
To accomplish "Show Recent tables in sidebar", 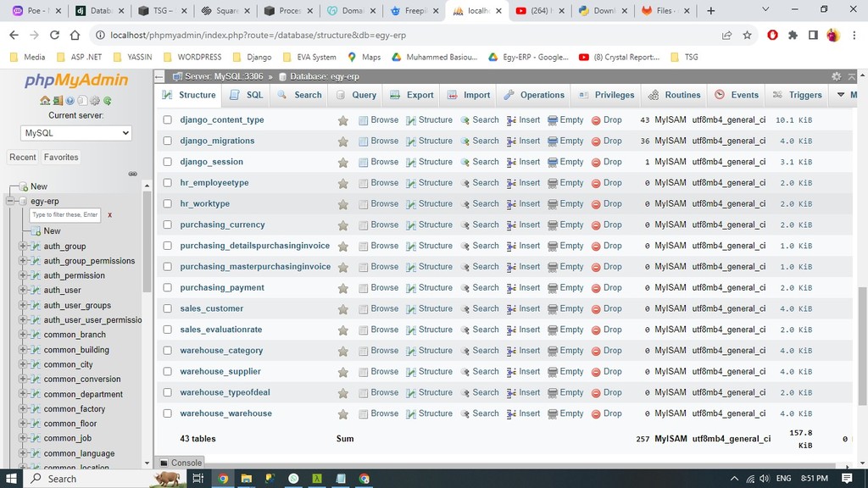I will point(23,157).
